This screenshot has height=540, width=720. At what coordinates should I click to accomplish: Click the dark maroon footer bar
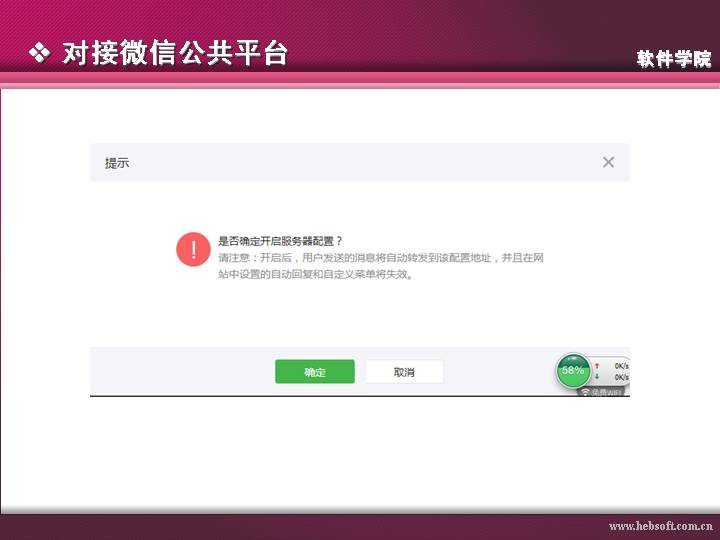point(300,526)
